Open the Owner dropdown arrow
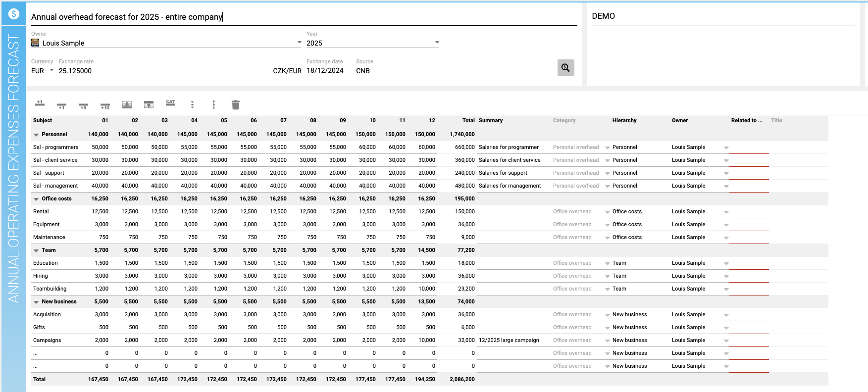 tap(299, 43)
